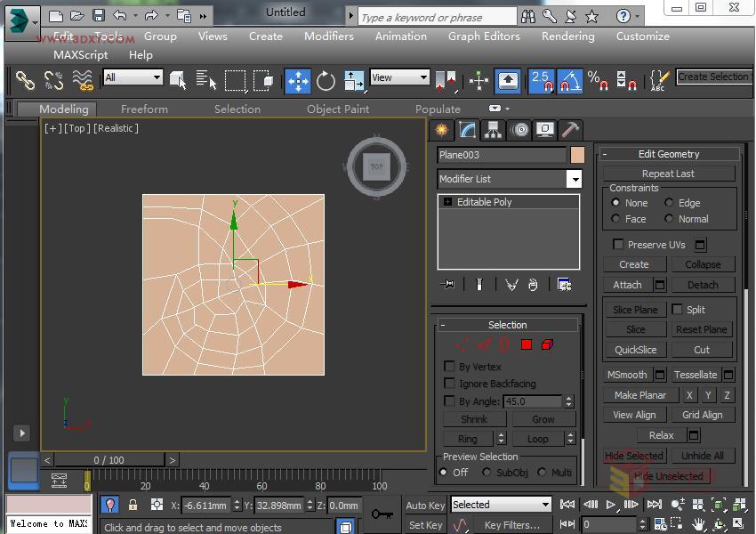Activate the Select and Move tool

pyautogui.click(x=296, y=79)
